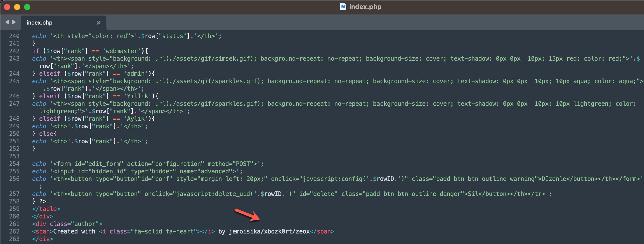
Task: Click btn-outline-warning class text
Action: (501, 179)
